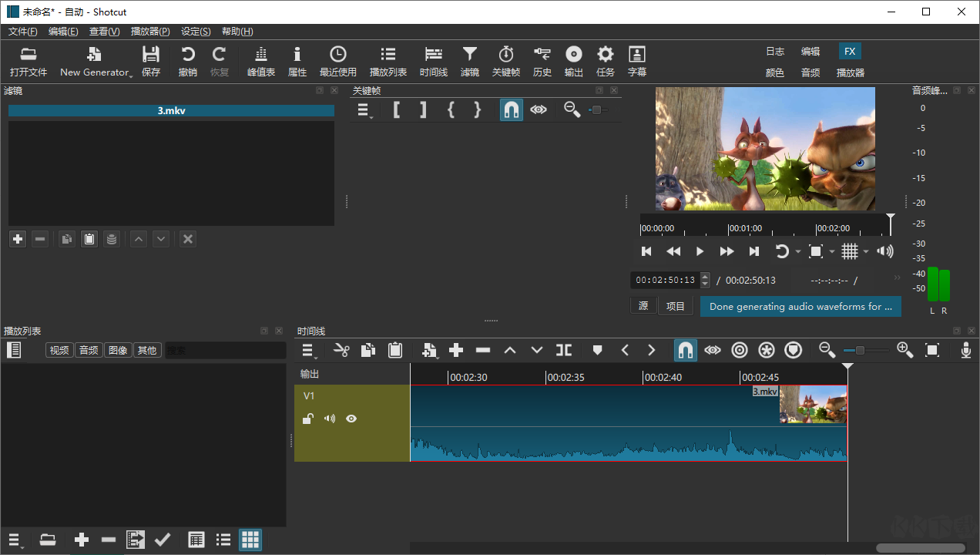
Task: Set filter start with the left square bracket icon
Action: [x=397, y=109]
